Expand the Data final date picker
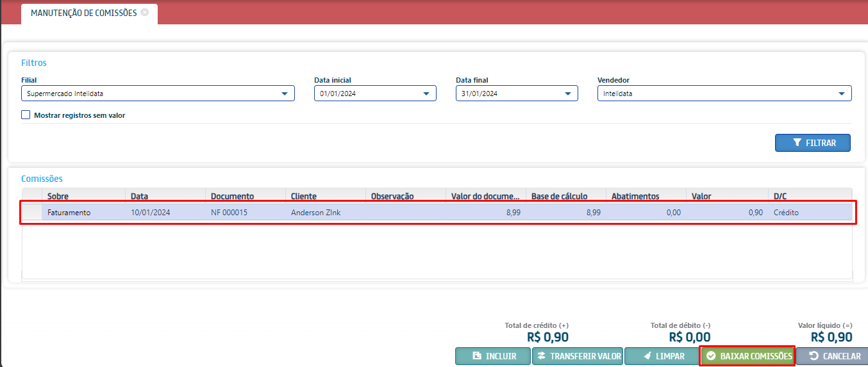Screen dimensions: 868x367 click(568, 94)
